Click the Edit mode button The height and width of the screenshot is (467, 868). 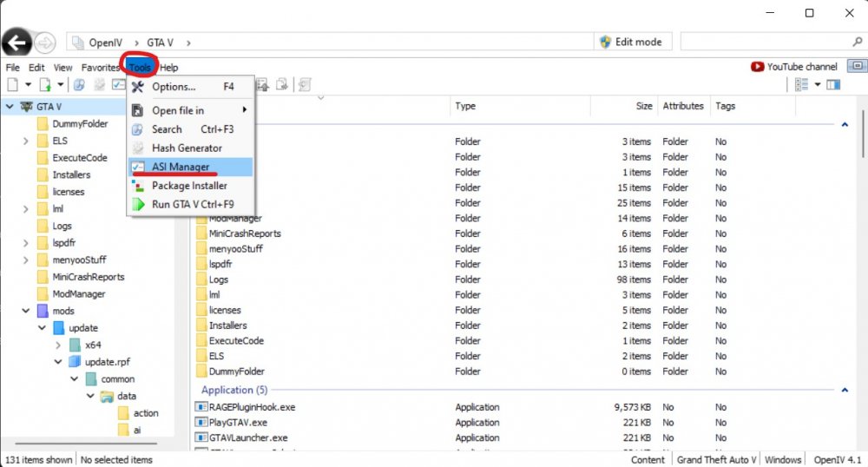click(x=632, y=42)
